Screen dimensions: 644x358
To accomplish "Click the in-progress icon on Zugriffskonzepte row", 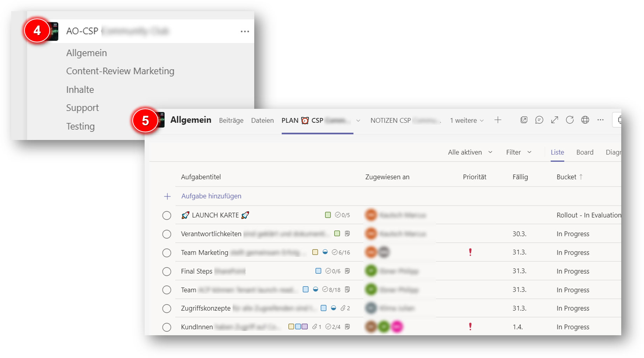I will click(333, 308).
